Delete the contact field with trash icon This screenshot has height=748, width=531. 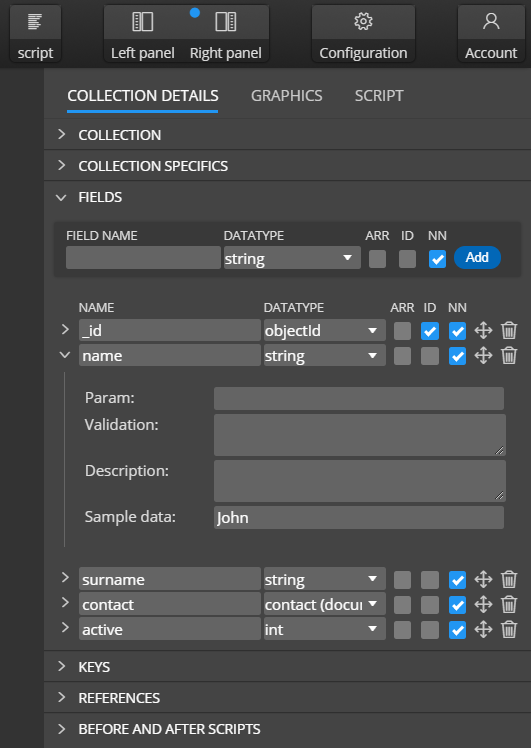(x=509, y=604)
